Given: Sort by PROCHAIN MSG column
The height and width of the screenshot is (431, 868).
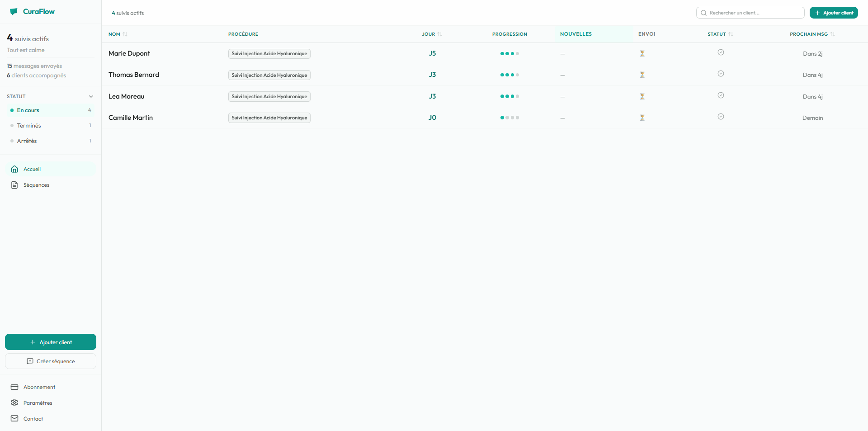Looking at the screenshot, I should pos(811,34).
